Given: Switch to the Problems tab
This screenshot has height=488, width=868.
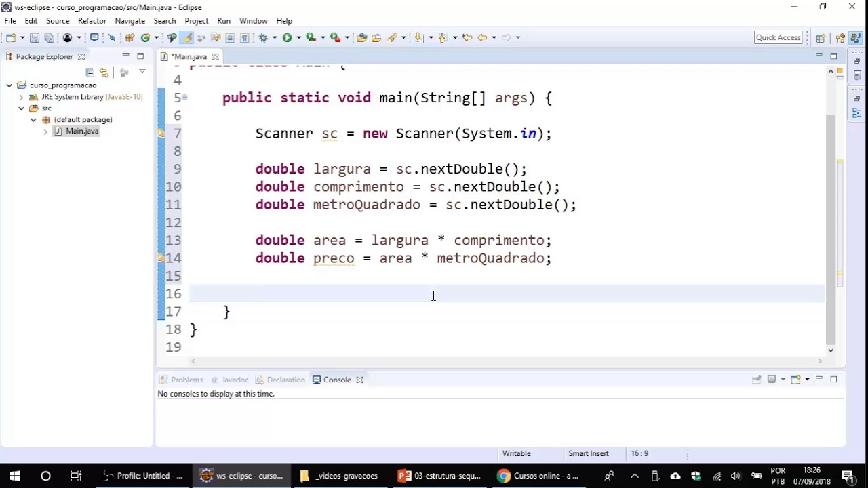Looking at the screenshot, I should click(181, 380).
